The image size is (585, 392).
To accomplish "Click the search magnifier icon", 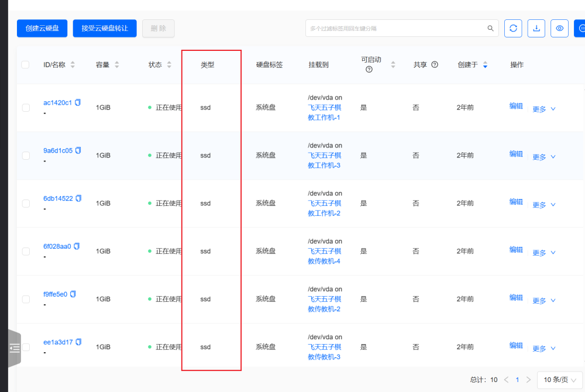I will pos(491,28).
